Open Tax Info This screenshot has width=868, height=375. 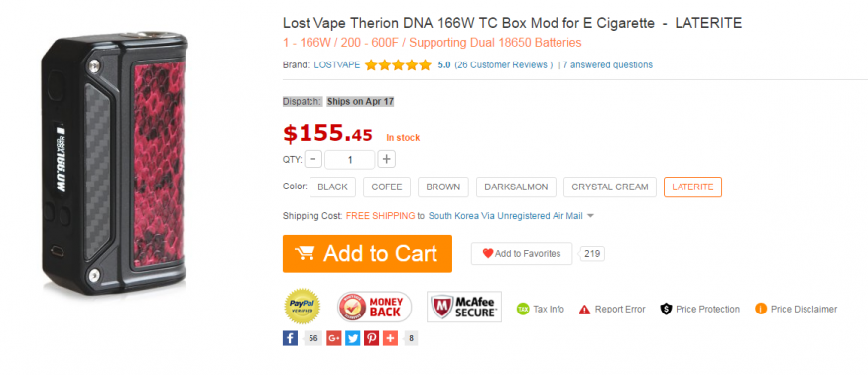pyautogui.click(x=541, y=310)
